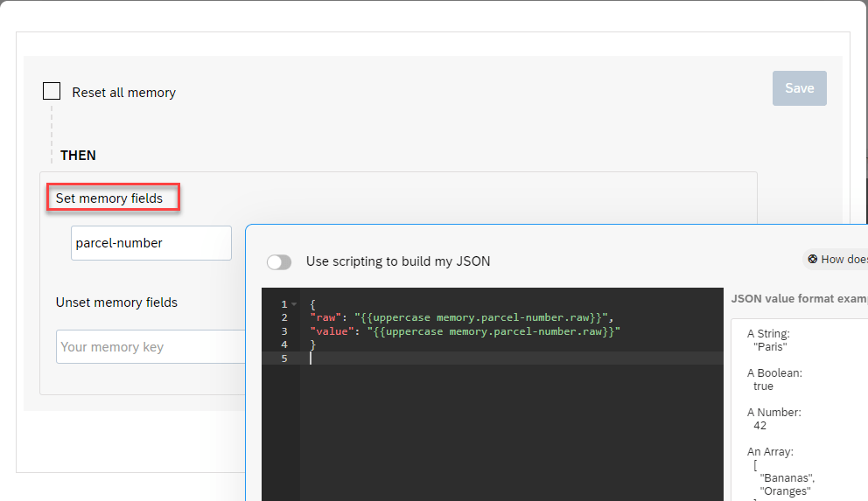Click the help icon beside 'How does'
868x501 pixels.
pos(813,260)
